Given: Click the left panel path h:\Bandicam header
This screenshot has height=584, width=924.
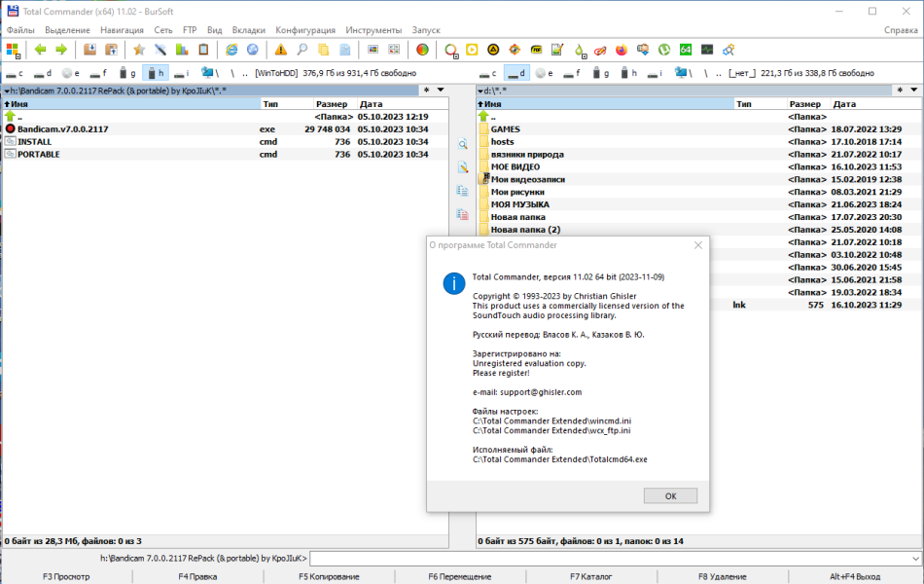Looking at the screenshot, I should coord(210,91).
